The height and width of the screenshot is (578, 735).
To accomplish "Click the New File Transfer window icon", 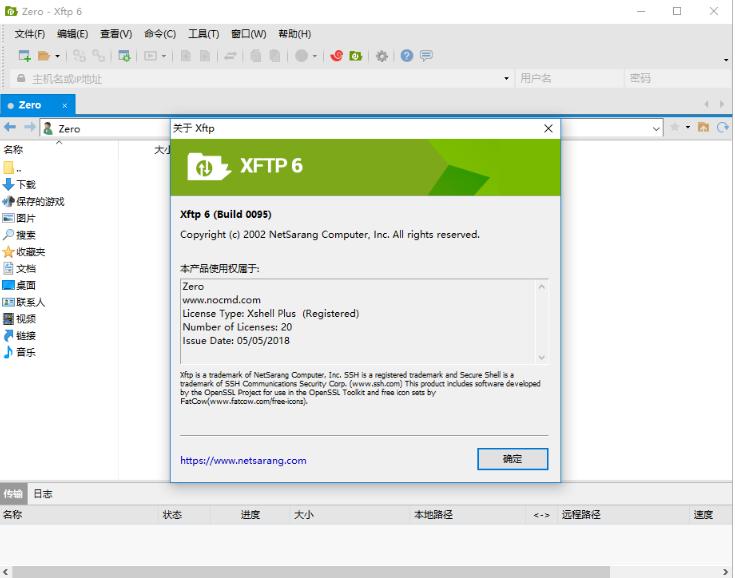I will coord(124,56).
